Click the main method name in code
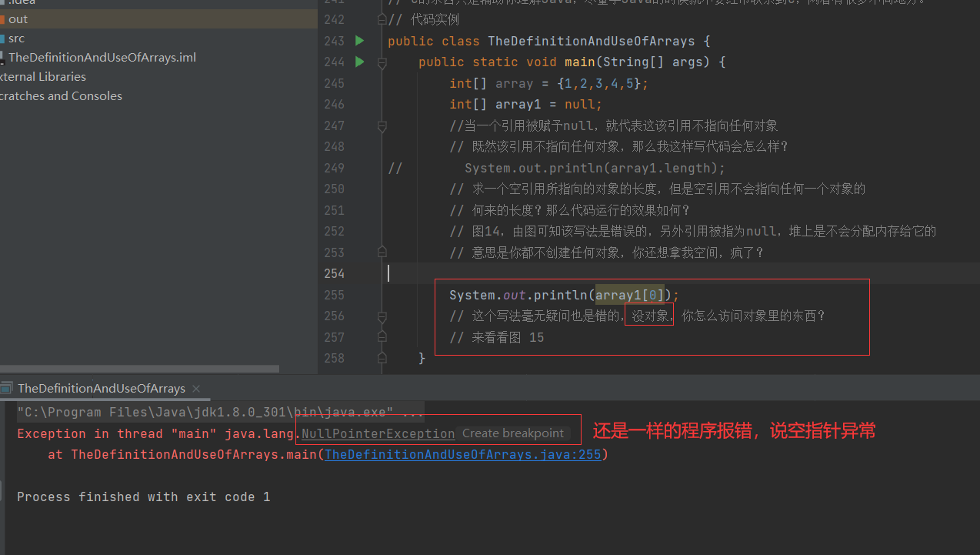Viewport: 980px width, 555px height. coord(580,62)
